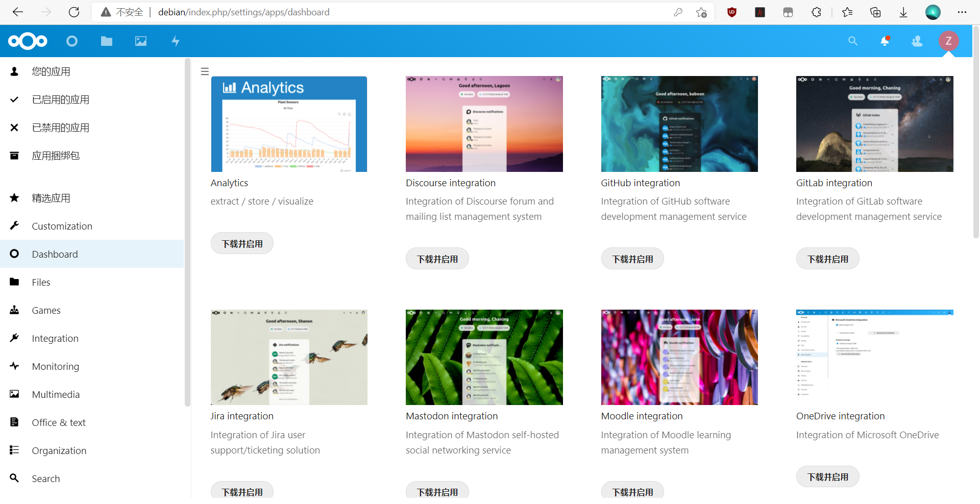Viewport: 980px width, 504px height.
Task: Select the Customization category
Action: click(92, 226)
